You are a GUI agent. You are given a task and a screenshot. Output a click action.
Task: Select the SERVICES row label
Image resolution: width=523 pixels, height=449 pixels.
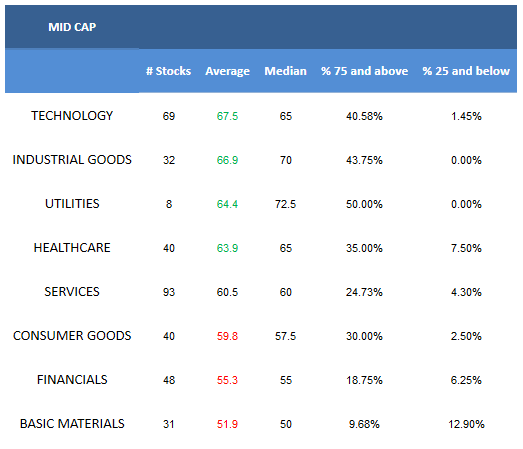click(72, 292)
